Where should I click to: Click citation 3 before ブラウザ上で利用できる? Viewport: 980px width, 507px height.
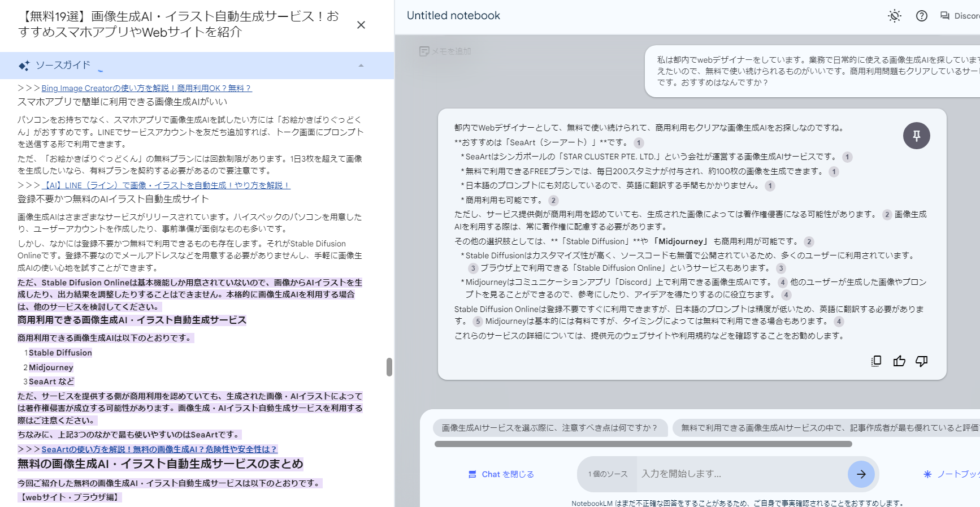(x=472, y=268)
